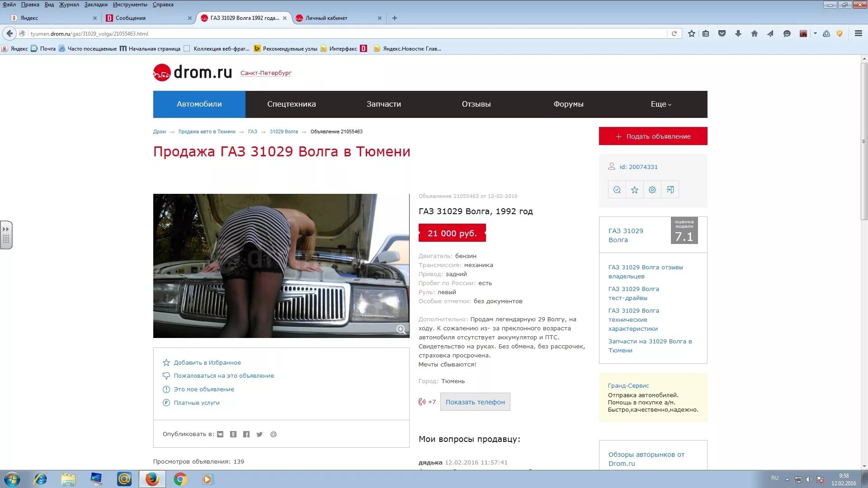Open Chrome from the Windows taskbar
Viewport: 868px width, 488px height.
[180, 479]
